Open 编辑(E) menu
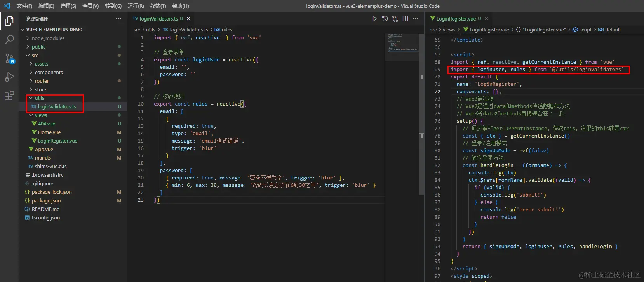Screen dimensions: 644x282 [46, 6]
